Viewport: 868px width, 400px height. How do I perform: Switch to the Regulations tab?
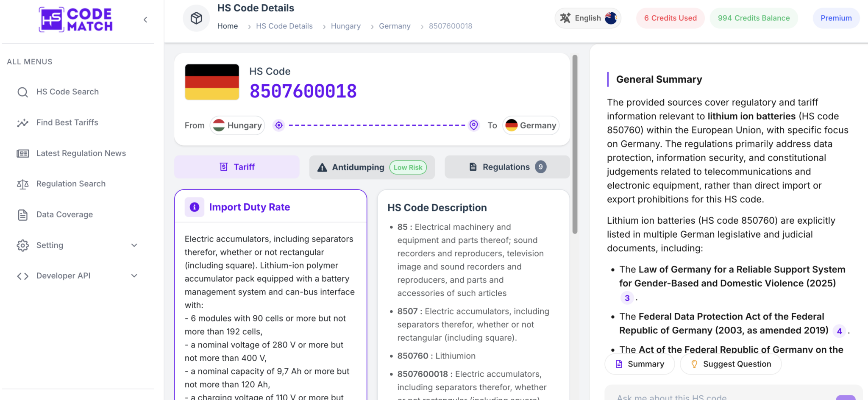(507, 167)
